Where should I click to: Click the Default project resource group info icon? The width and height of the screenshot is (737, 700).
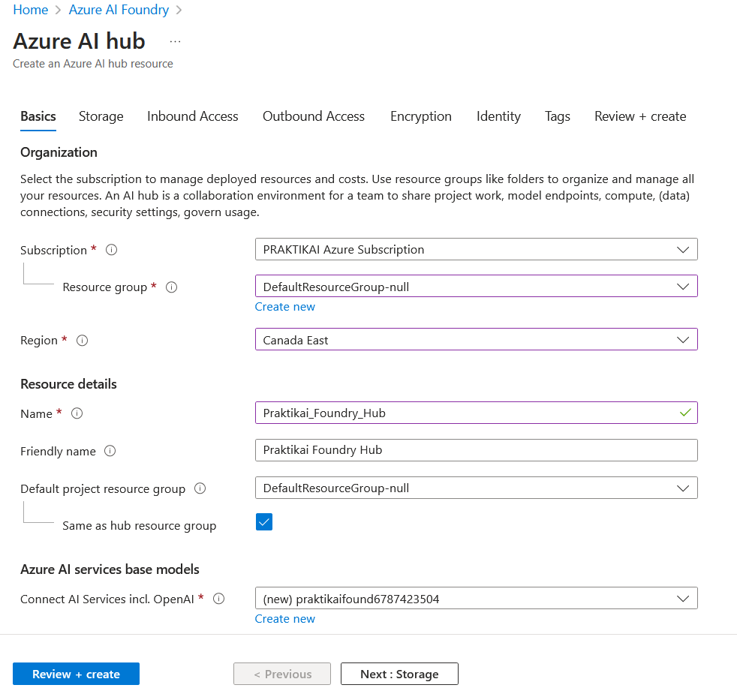pyautogui.click(x=200, y=488)
